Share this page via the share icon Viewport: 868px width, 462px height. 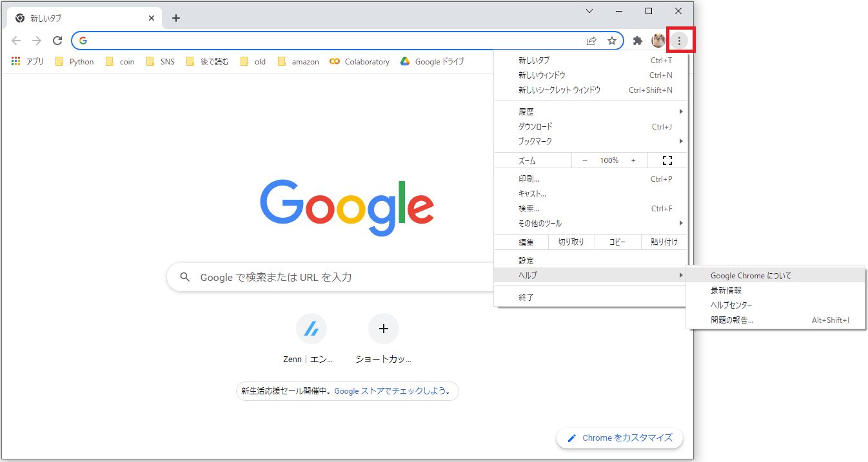[591, 41]
